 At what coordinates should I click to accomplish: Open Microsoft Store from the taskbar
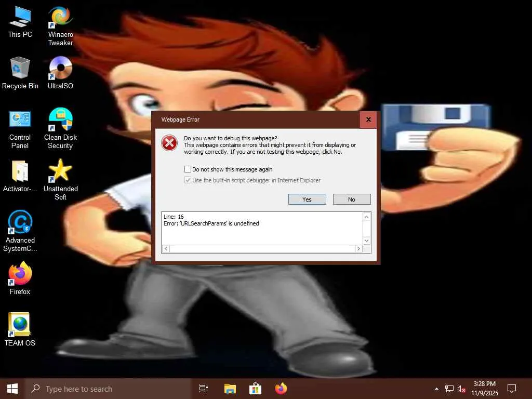click(255, 389)
